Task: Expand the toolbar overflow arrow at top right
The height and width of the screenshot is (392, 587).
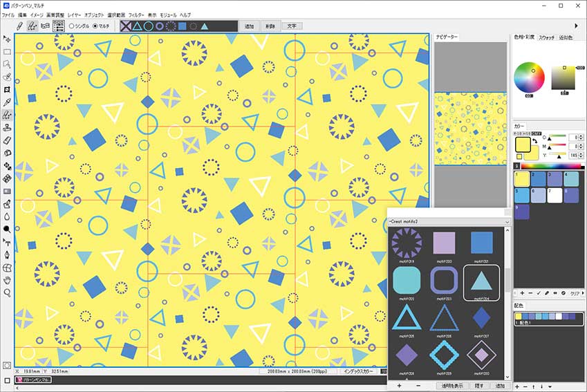Action: (576, 26)
